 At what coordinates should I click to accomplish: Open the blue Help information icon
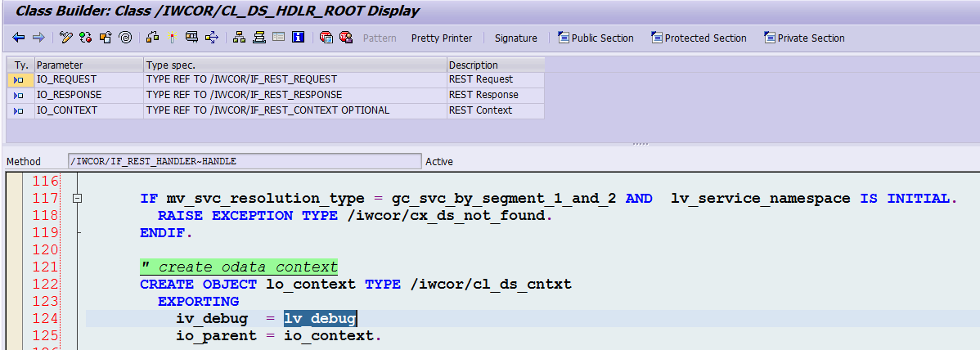[x=298, y=38]
